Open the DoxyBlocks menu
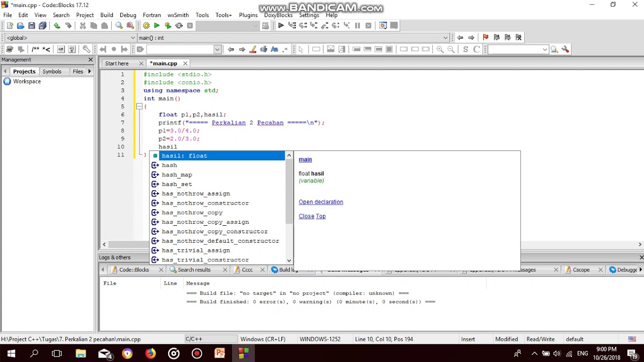This screenshot has height=362, width=644. pyautogui.click(x=278, y=15)
